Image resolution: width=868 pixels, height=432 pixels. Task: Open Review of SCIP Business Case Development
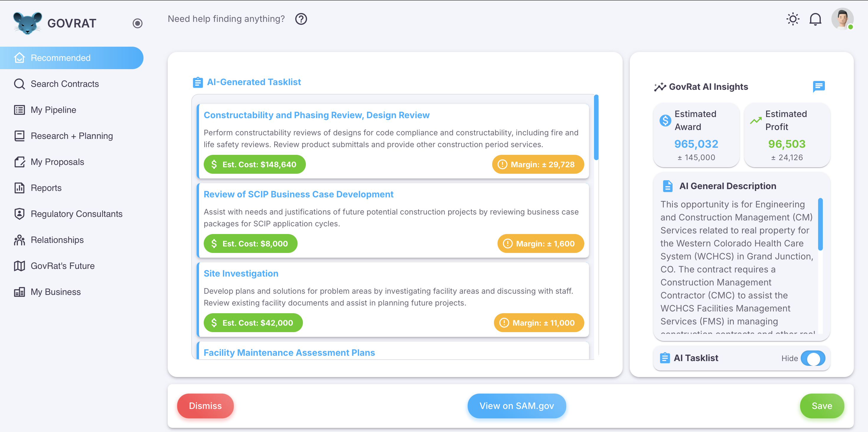(x=298, y=194)
